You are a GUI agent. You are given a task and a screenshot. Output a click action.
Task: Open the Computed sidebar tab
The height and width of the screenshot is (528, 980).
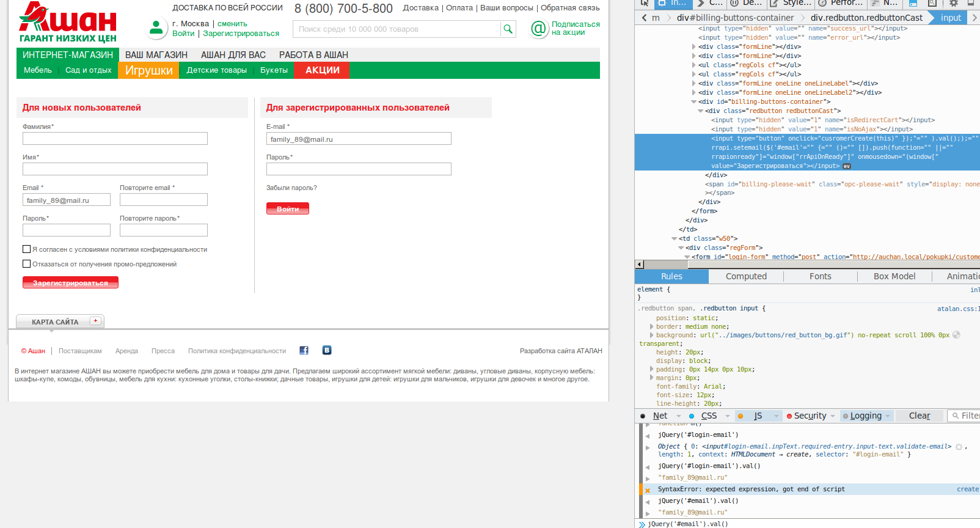coord(746,276)
